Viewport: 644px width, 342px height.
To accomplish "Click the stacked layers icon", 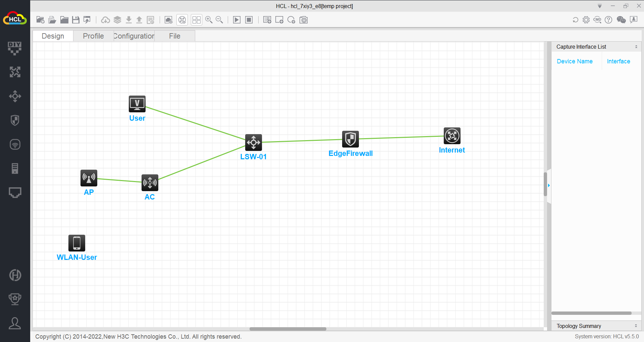I will coord(117,20).
